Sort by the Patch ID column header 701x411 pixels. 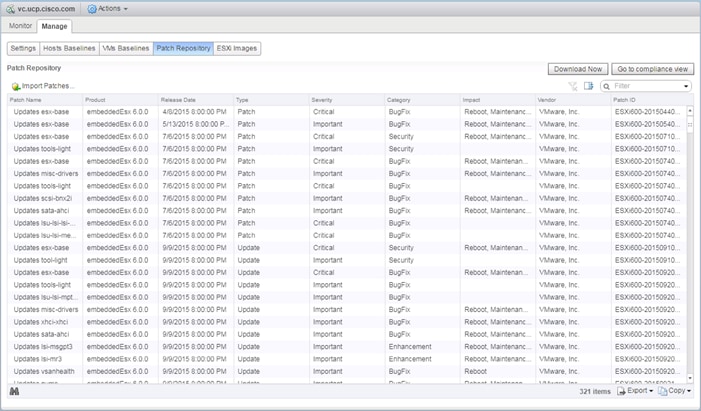(x=649, y=100)
